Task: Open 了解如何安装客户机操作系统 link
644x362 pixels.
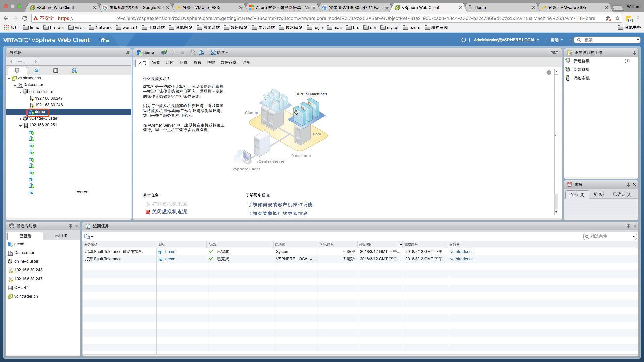Action: click(x=280, y=205)
